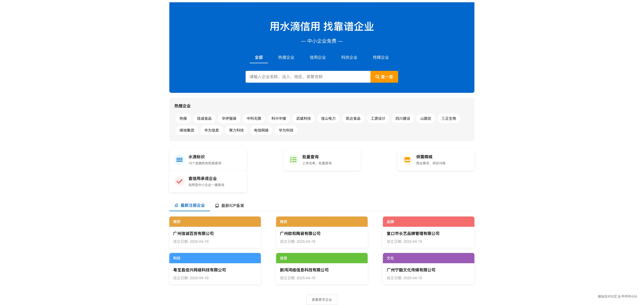Click the water waves icon for 水滴标识
Image resolution: width=644 pixels, height=305 pixels.
[179, 160]
